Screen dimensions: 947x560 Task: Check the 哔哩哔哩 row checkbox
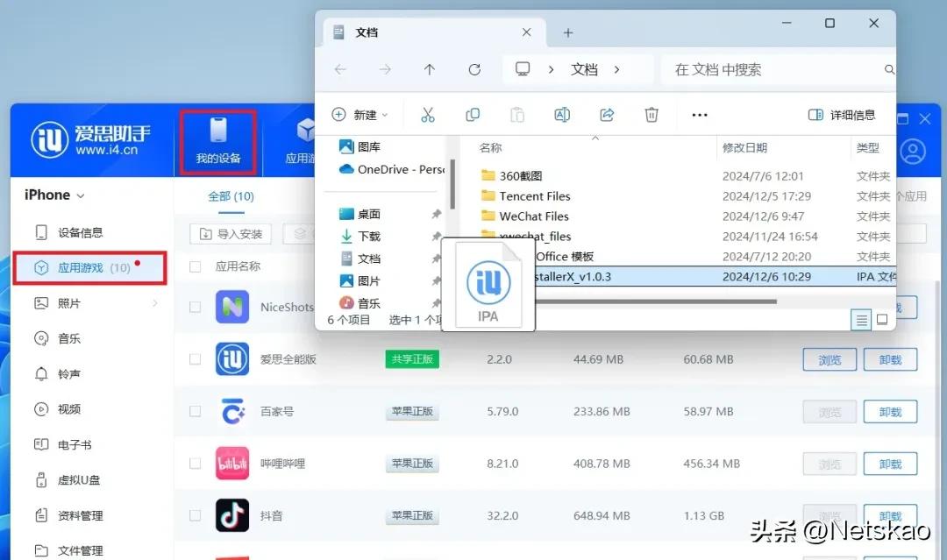195,464
